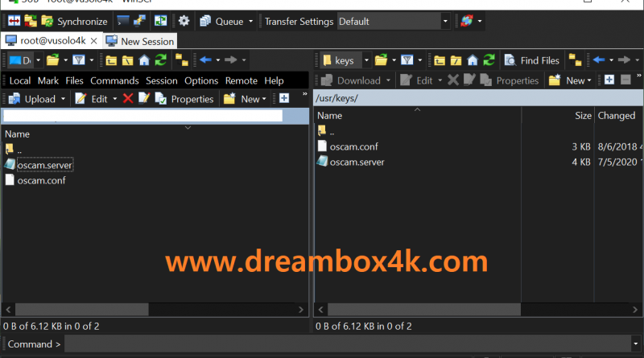Click the local Back arrow
Image resolution: width=644 pixels, height=358 pixels.
(x=205, y=60)
